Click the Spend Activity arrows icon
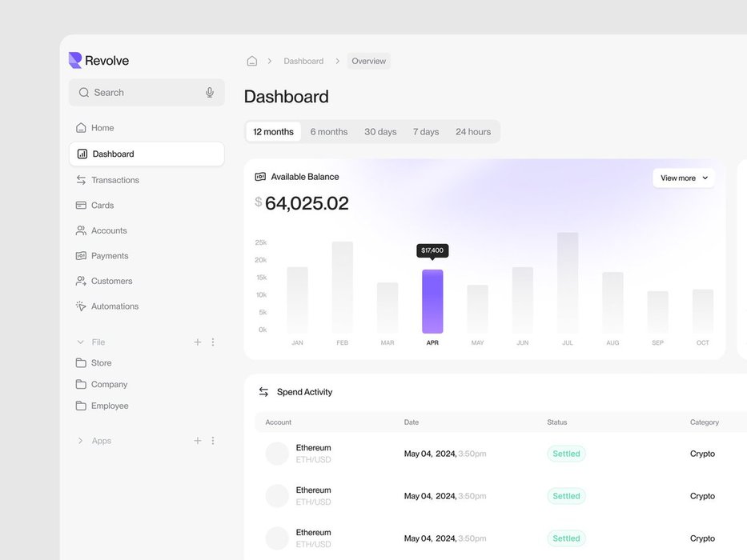The image size is (747, 560). pos(263,392)
